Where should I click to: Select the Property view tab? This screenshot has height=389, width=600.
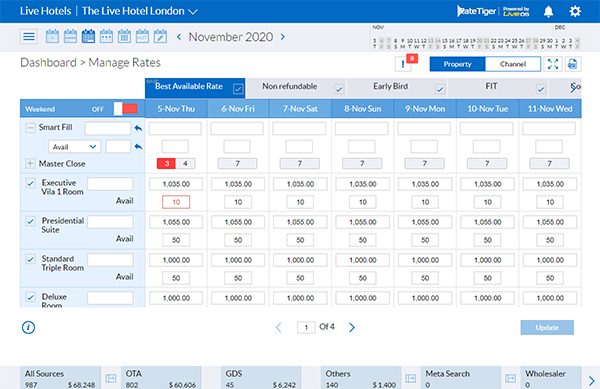click(457, 64)
